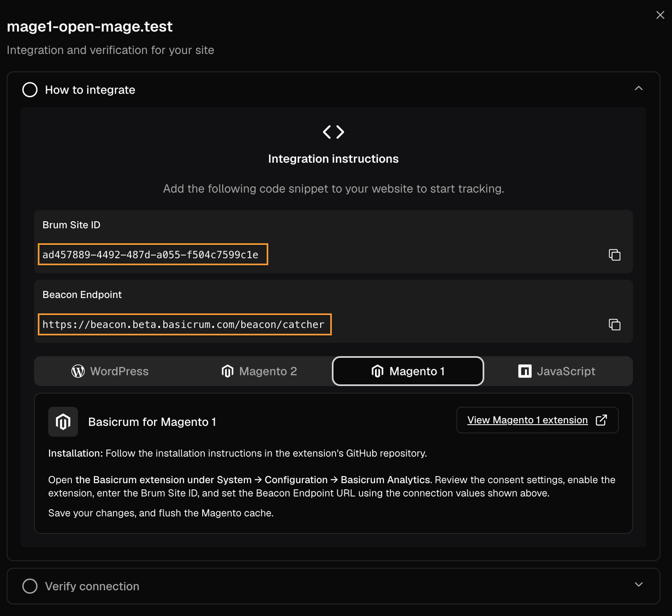Viewport: 672px width, 616px height.
Task: Click the code brackets icon
Action: pos(334,132)
